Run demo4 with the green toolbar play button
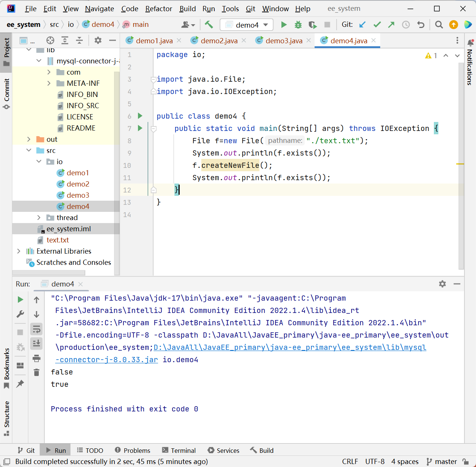The height and width of the screenshot is (467, 476). [284, 25]
